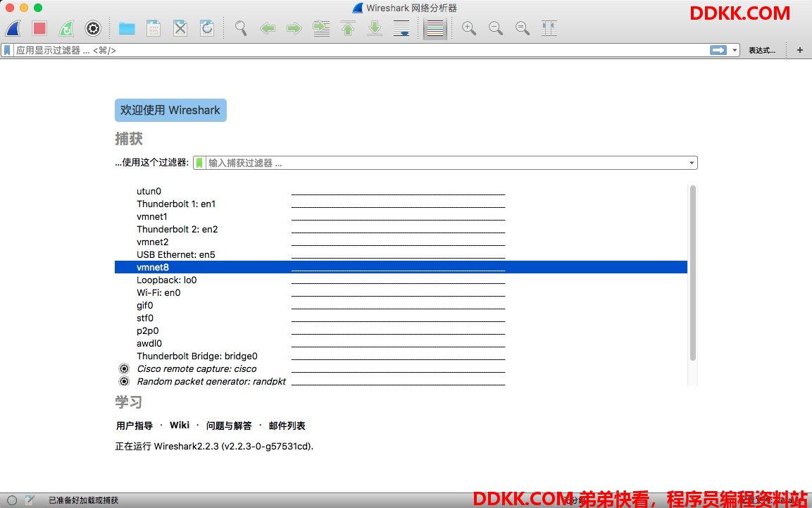
Task: Open the 表达式… expression builder
Action: click(x=762, y=50)
